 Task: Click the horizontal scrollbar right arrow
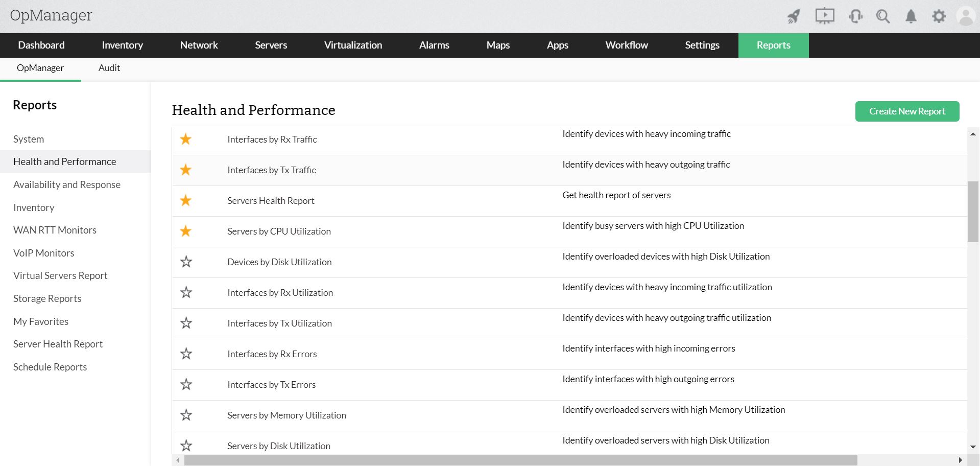[x=960, y=460]
